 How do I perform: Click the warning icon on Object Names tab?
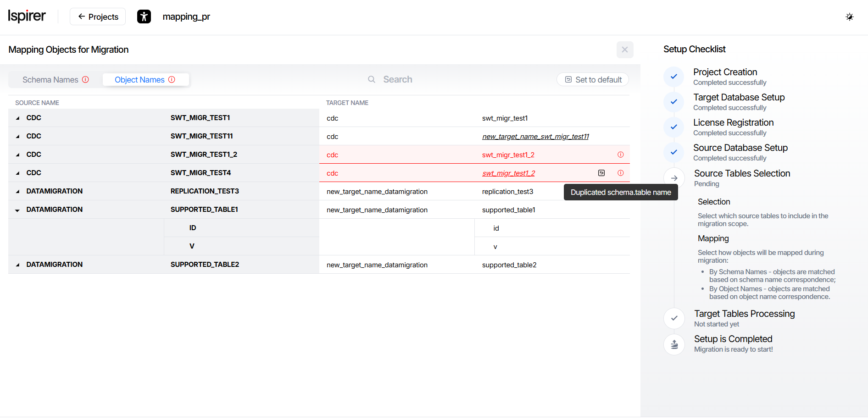[172, 79]
